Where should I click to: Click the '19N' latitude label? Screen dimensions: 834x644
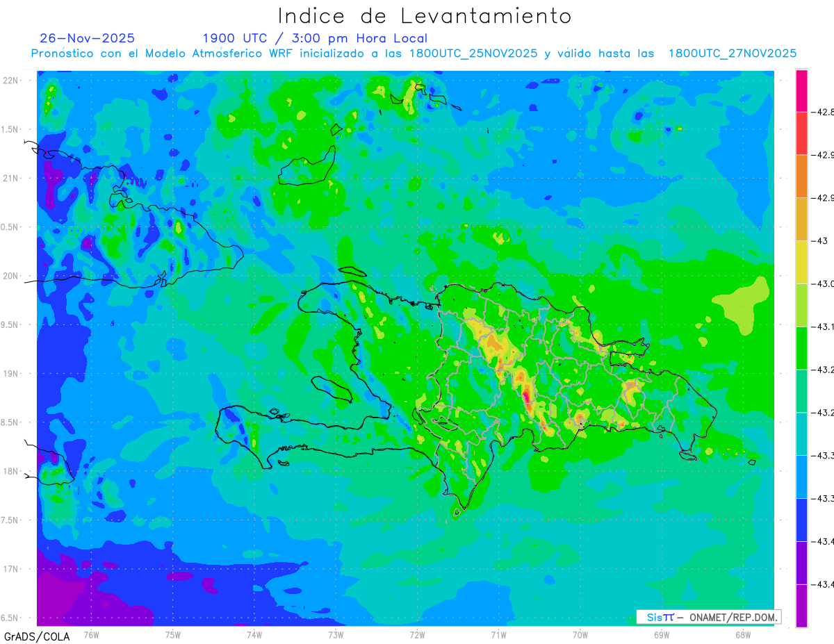[12, 373]
